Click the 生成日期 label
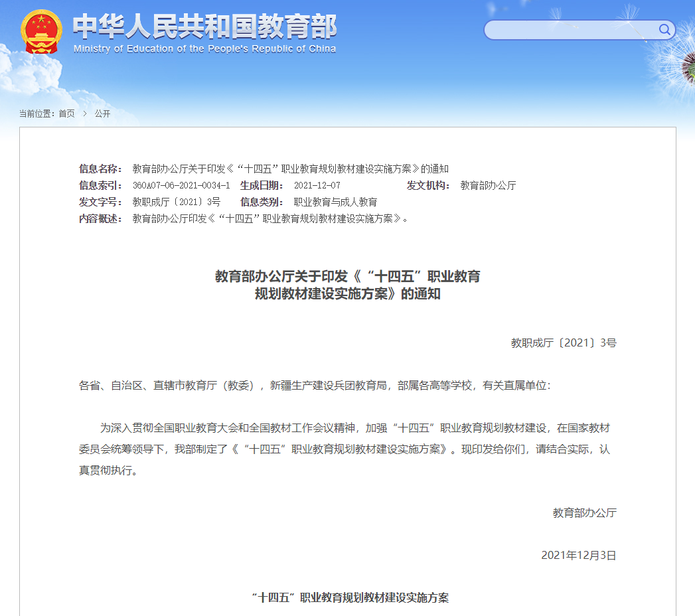 click(x=262, y=185)
